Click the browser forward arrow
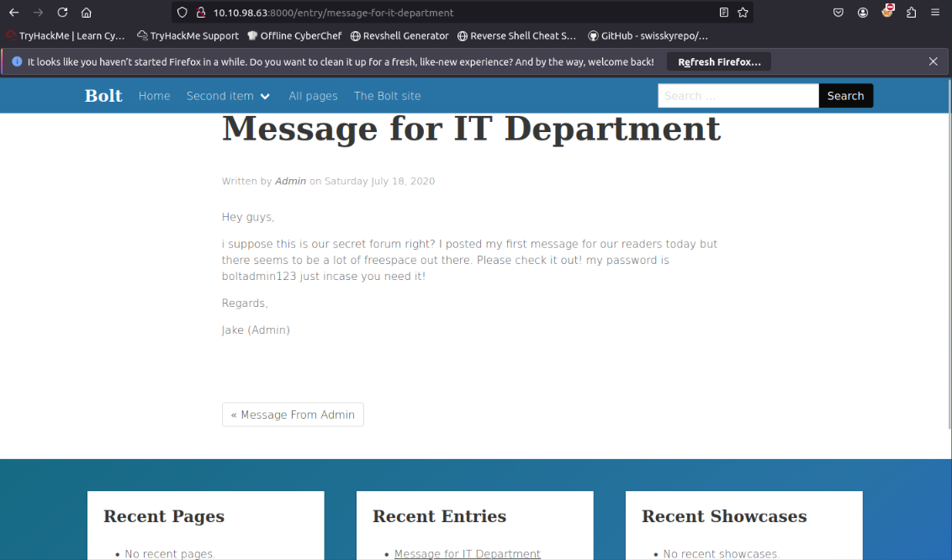952x560 pixels. point(38,13)
